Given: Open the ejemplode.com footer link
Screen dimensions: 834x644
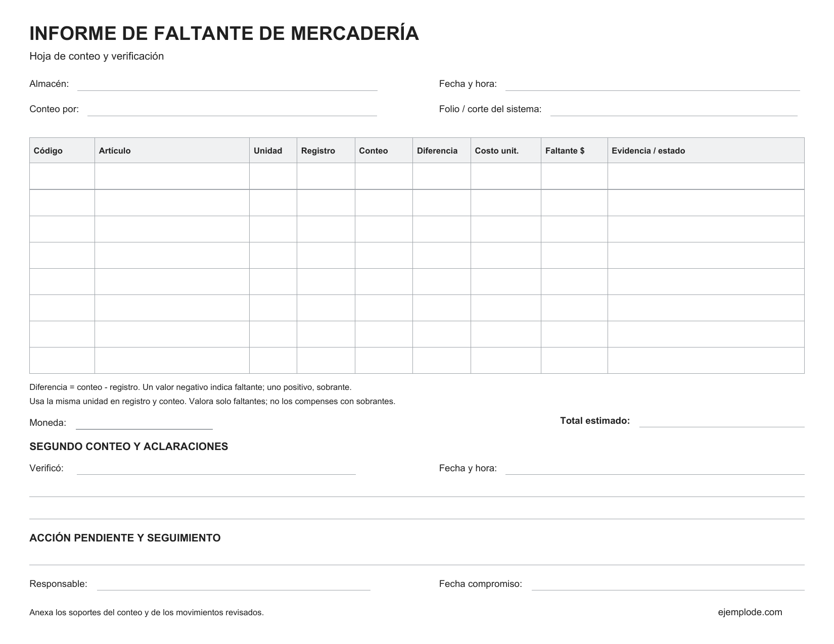Looking at the screenshot, I should [x=750, y=612].
